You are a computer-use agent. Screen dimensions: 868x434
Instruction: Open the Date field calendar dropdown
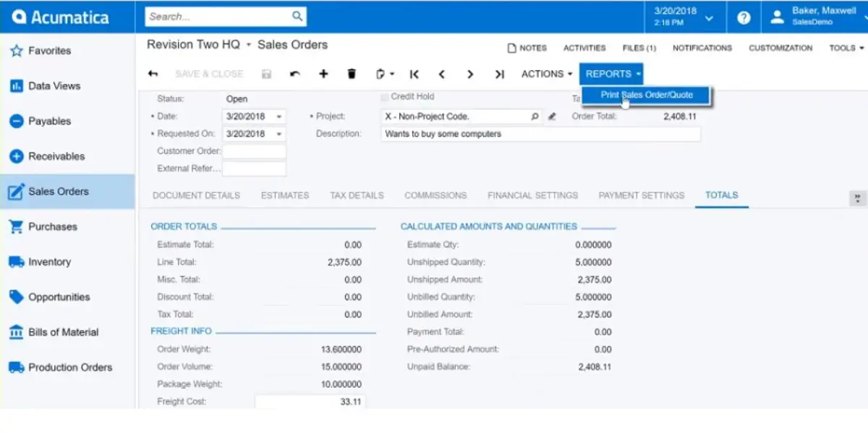click(x=279, y=116)
